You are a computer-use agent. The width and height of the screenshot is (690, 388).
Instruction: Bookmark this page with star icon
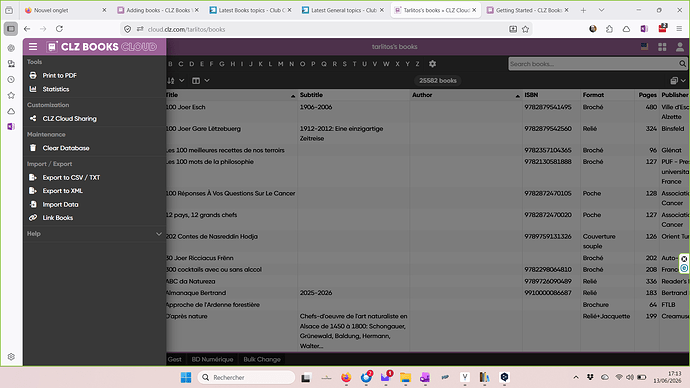click(525, 29)
